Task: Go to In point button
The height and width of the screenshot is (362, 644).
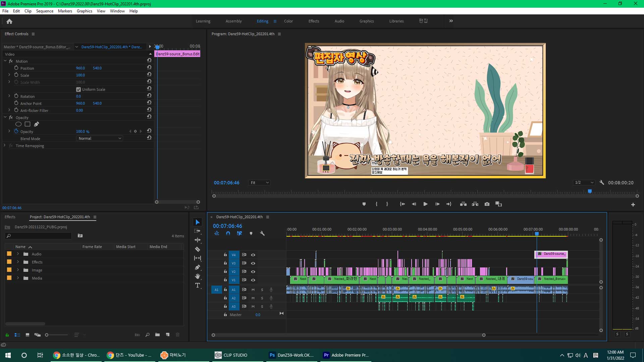Action: [x=402, y=204]
